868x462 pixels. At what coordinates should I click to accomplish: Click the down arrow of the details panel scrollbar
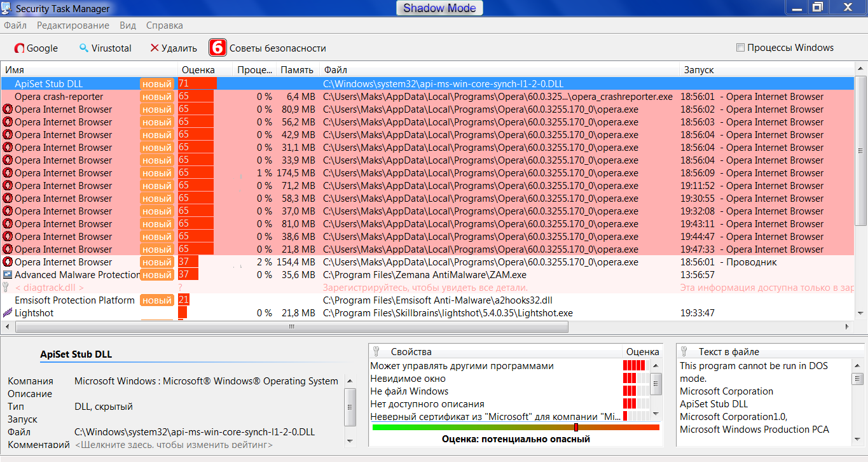(350, 440)
